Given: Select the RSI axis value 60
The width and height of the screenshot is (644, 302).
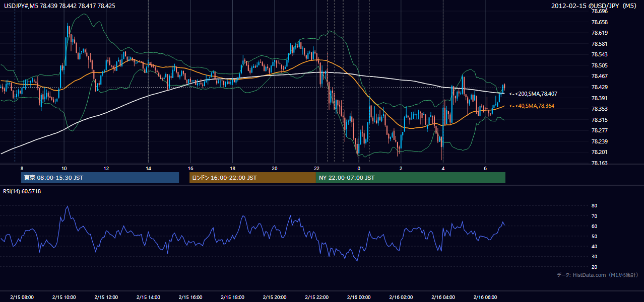Looking at the screenshot, I should pyautogui.click(x=594, y=226).
